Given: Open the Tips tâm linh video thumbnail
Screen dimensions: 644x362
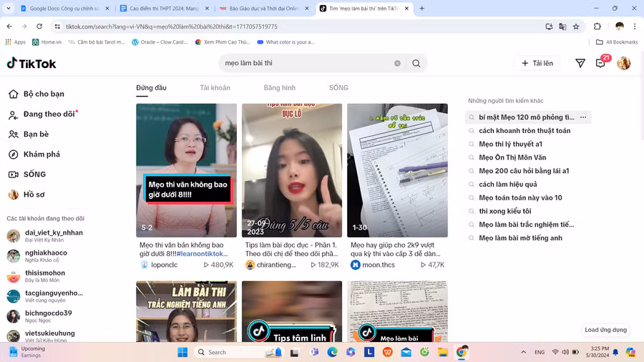Looking at the screenshot, I should point(292,311).
